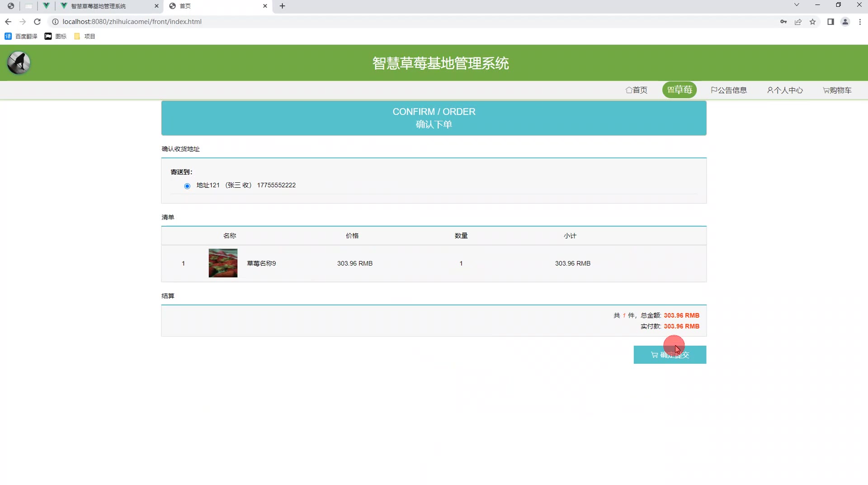This screenshot has height=485, width=868.
Task: Open the 百度翻译 bookmark
Action: coord(21,36)
